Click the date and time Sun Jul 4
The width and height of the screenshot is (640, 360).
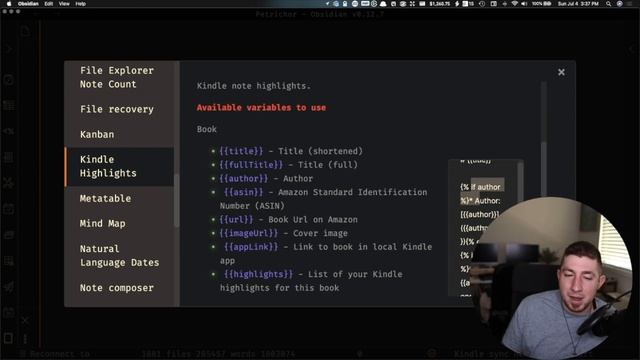[x=578, y=4]
